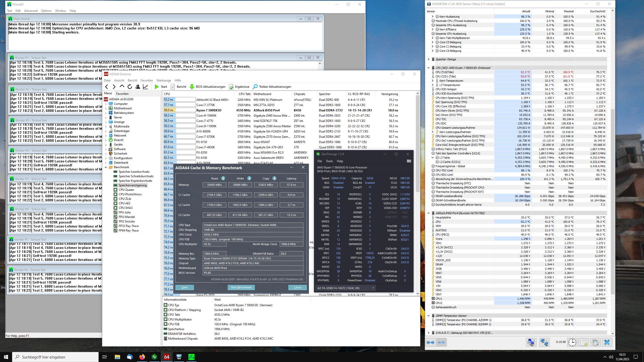The height and width of the screenshot is (362, 644).
Task: Click HWiNFO blue X close sensors icon
Action: point(607,342)
